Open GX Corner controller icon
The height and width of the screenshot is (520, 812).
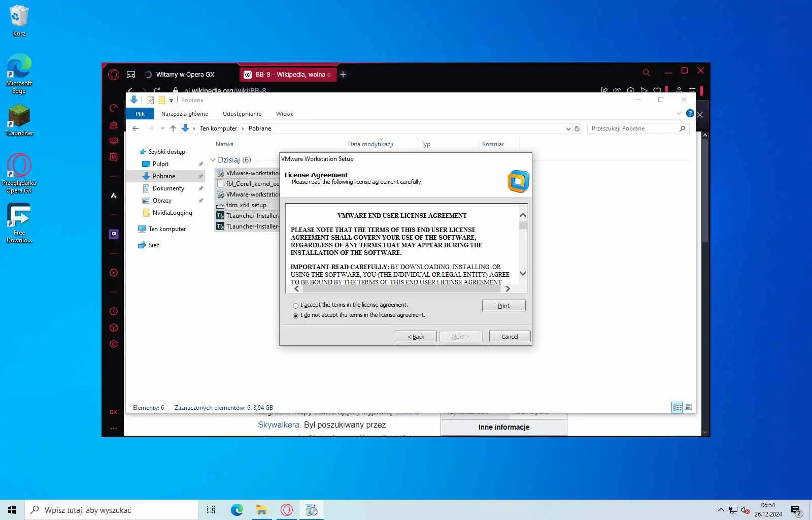click(x=131, y=75)
